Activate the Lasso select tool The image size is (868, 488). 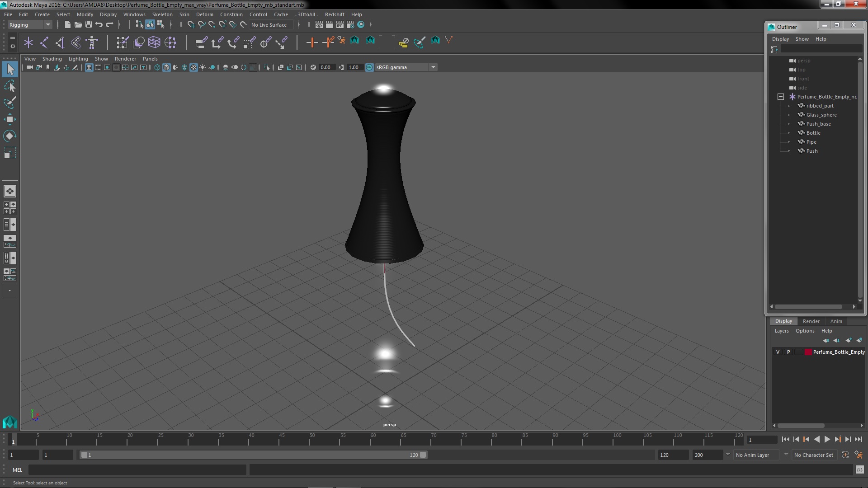pos(10,86)
